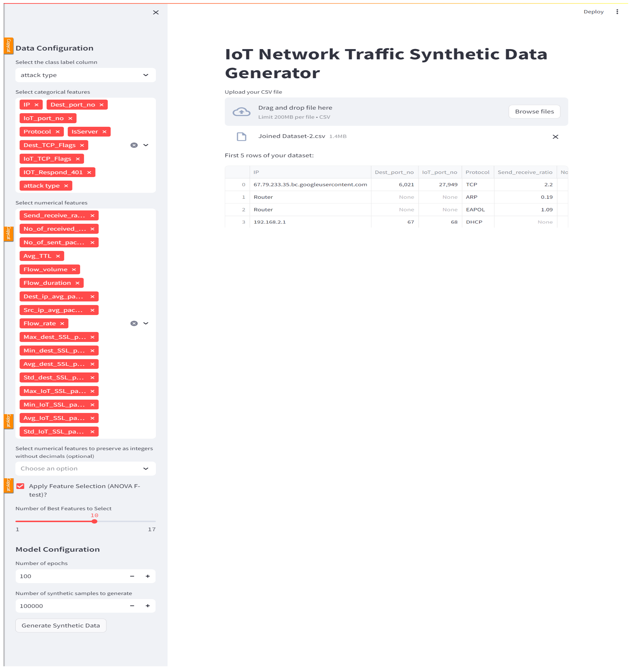Clear all categorical features
Viewport: 632px width, 672px height.
(134, 145)
